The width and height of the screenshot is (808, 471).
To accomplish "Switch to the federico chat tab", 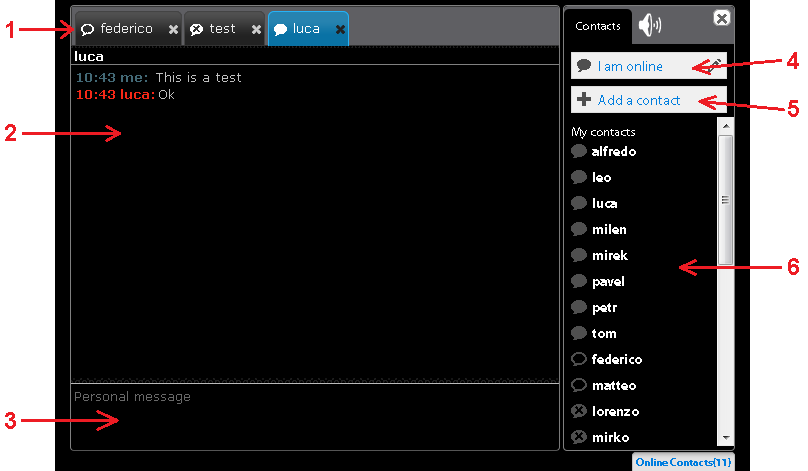I will click(x=118, y=29).
